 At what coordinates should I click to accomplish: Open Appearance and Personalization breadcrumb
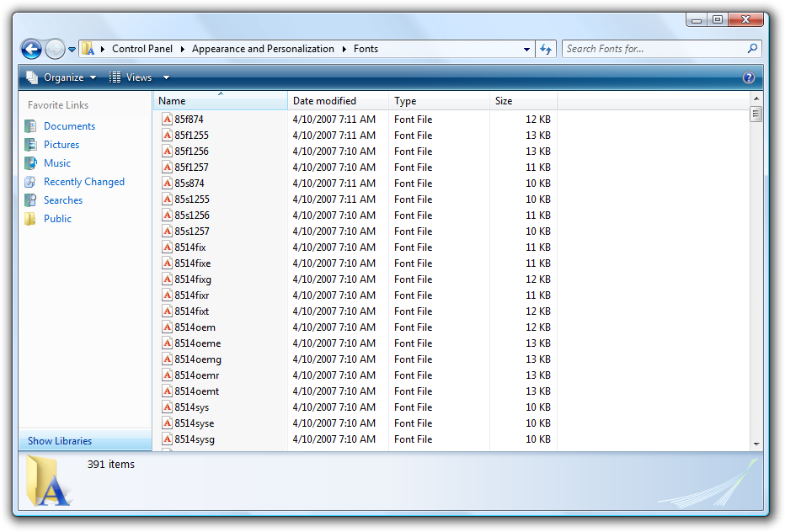point(263,49)
